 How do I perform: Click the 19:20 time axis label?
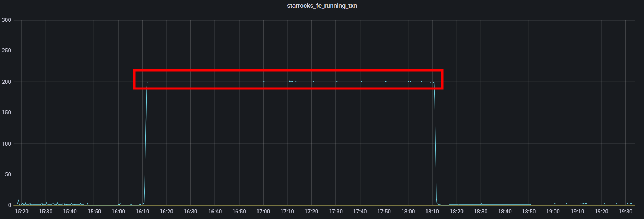(x=602, y=212)
